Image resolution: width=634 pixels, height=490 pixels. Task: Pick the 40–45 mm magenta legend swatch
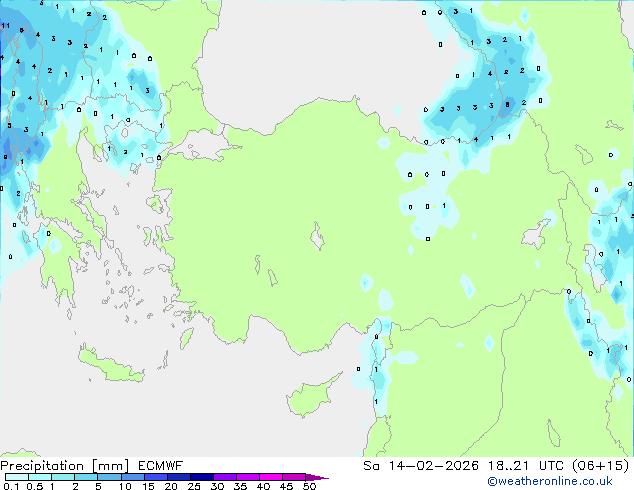271,477
